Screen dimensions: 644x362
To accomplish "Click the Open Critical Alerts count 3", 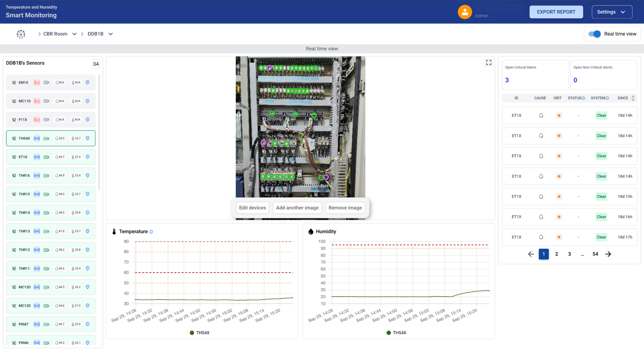I will pyautogui.click(x=507, y=80).
